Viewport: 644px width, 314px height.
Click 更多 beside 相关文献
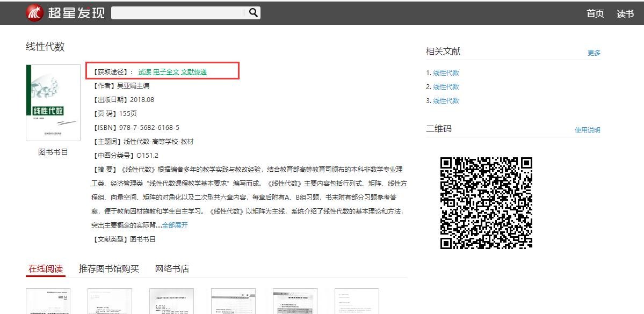594,53
